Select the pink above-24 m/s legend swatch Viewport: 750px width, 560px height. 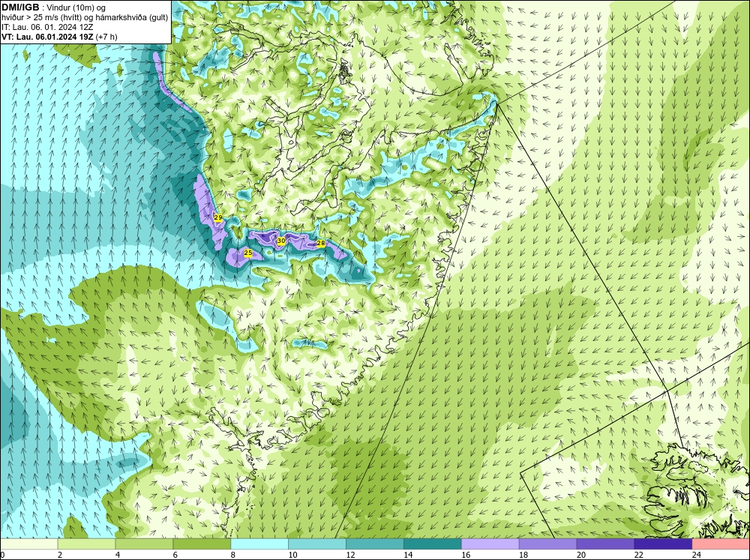click(x=721, y=544)
